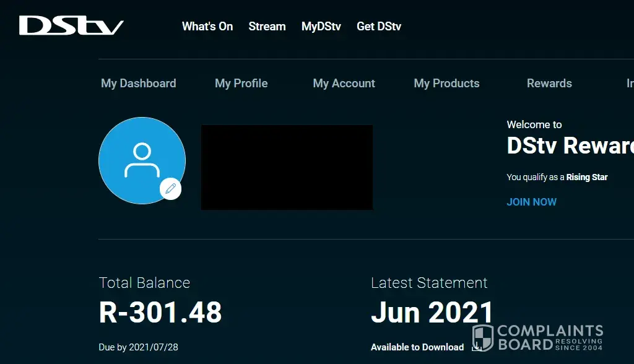Select the Jun 2021 latest statement
This screenshot has height=364, width=634.
coord(432,313)
